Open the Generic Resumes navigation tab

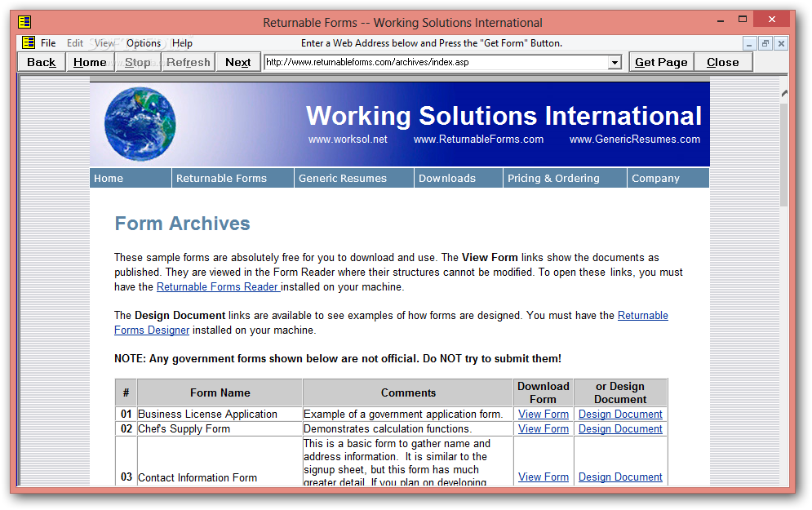[x=353, y=178]
